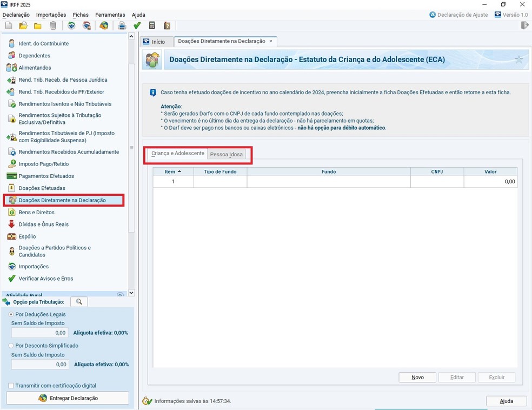Click the green checkmark verify icon in toolbar
Image resolution: width=532 pixels, height=410 pixels.
(137, 25)
